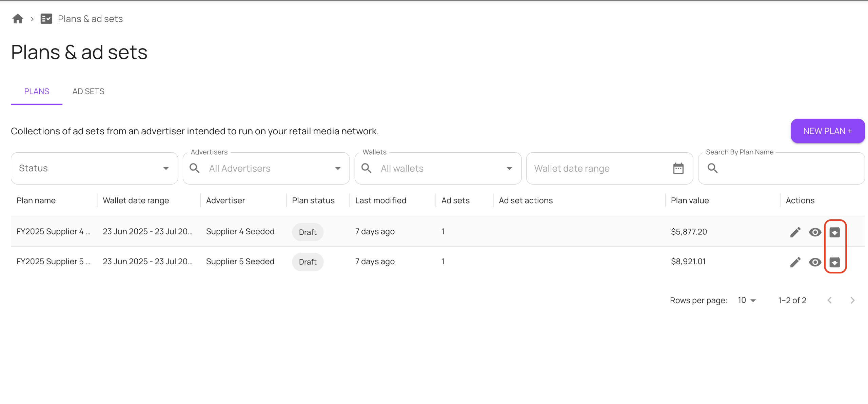
Task: Click Draft status chip for Supplier 5 plan
Action: [308, 262]
